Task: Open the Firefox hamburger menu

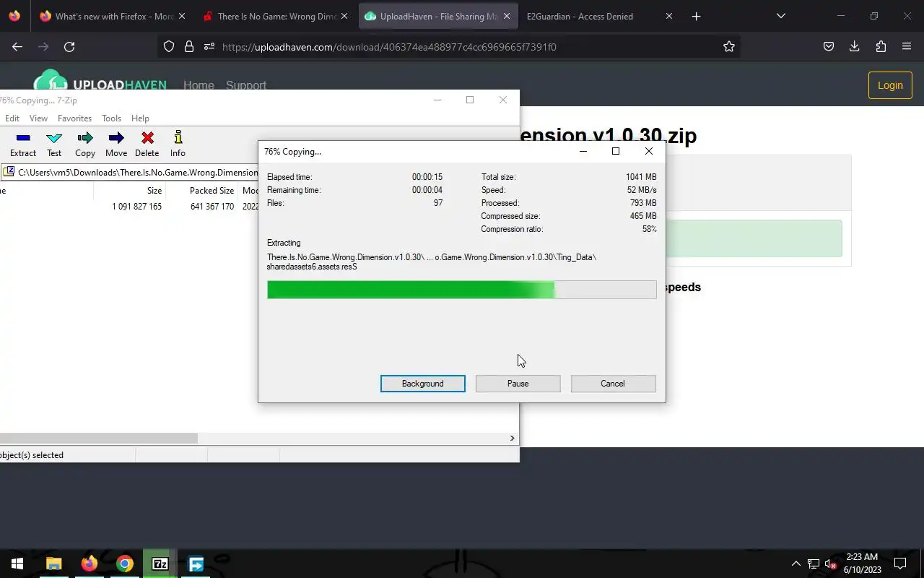Action: click(907, 47)
